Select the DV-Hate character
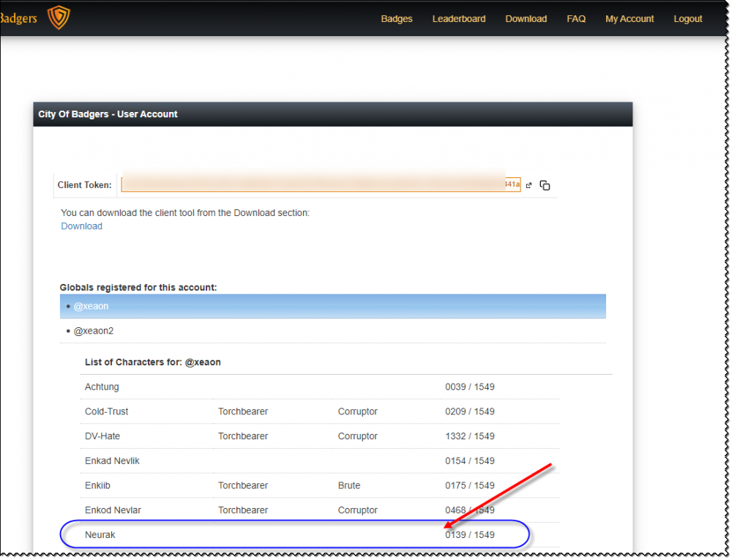Viewport: 732px width, 560px height. tap(102, 436)
